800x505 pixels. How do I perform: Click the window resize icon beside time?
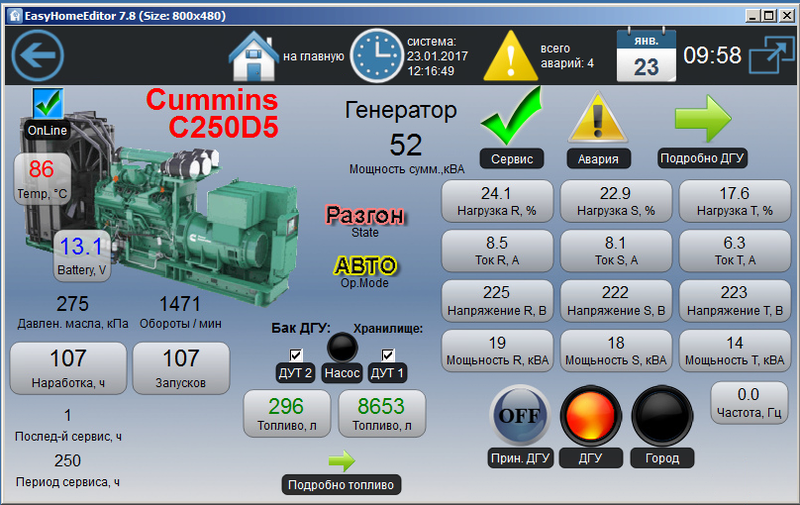pos(769,55)
